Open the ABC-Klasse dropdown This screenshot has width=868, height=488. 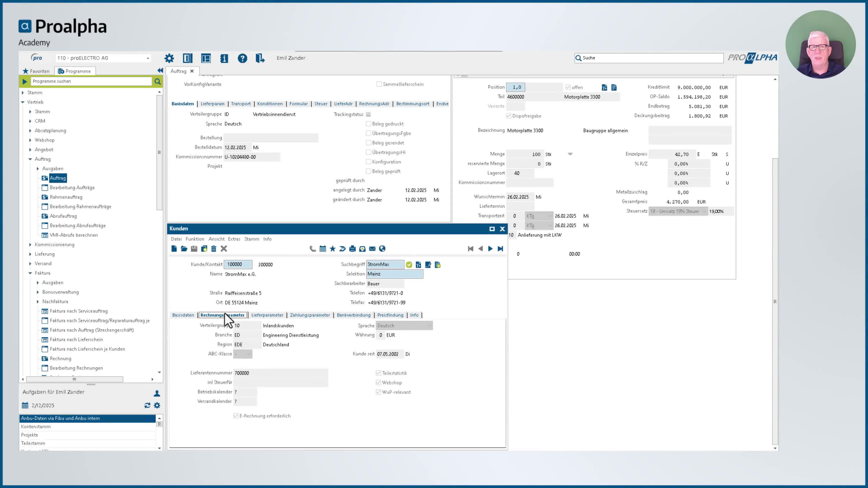pyautogui.click(x=243, y=354)
